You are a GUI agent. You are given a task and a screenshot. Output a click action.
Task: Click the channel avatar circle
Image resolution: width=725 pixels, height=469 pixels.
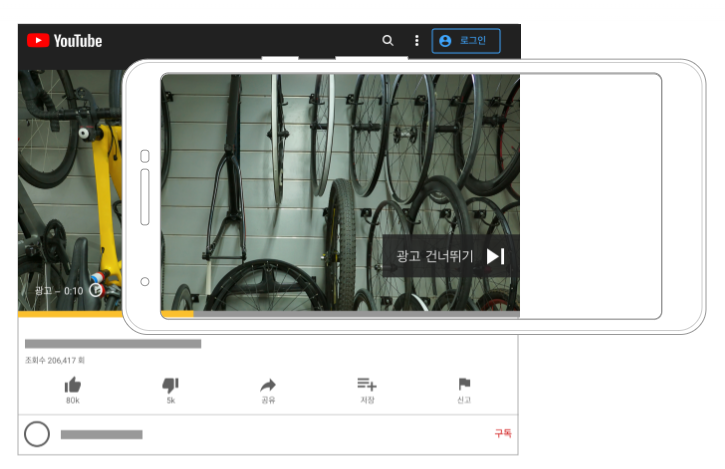pos(37,434)
